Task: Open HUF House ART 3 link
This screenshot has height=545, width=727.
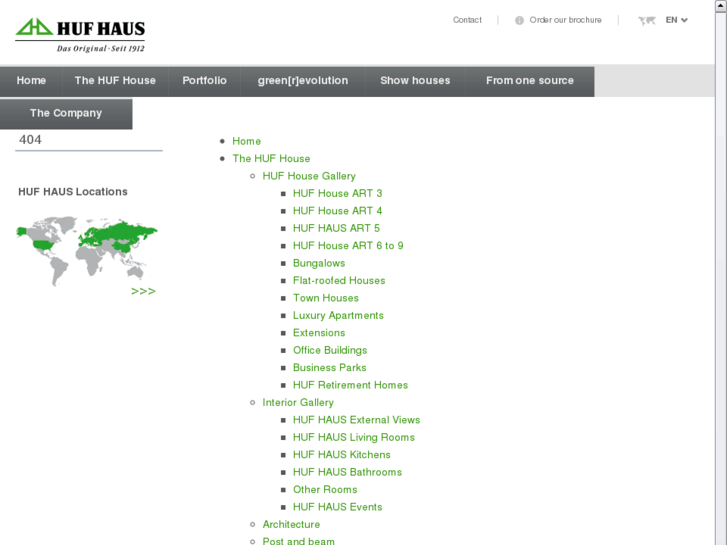Action: [338, 193]
